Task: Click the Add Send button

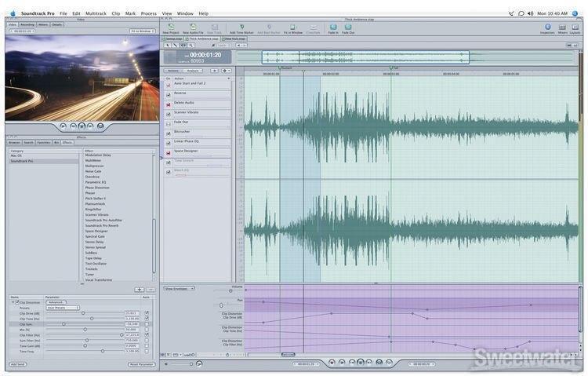Action: click(17, 364)
